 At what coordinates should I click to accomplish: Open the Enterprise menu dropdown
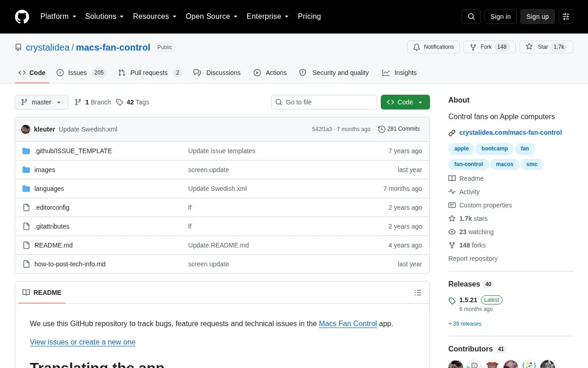tap(268, 17)
